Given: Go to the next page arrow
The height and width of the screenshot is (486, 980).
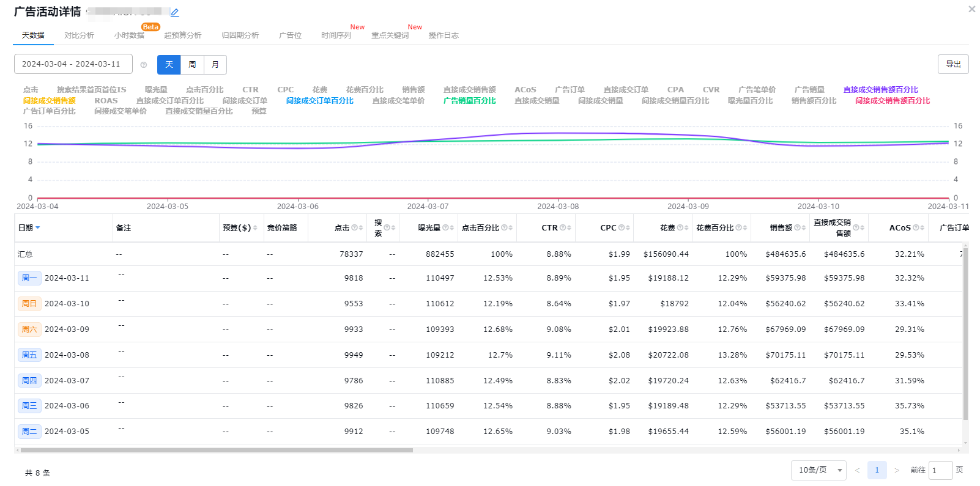Looking at the screenshot, I should tap(897, 470).
